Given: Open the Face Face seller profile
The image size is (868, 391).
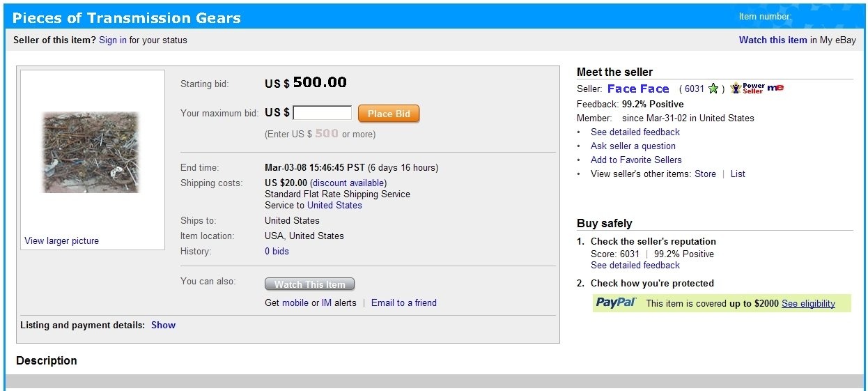Looking at the screenshot, I should point(638,89).
